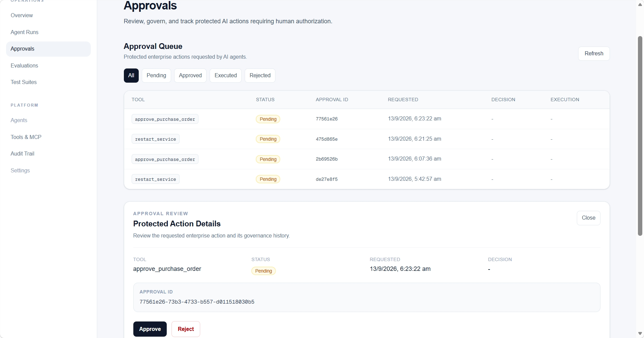Screen dimensions: 644x338
Task: Click approval ID 2b69526b
Action: click(x=326, y=159)
